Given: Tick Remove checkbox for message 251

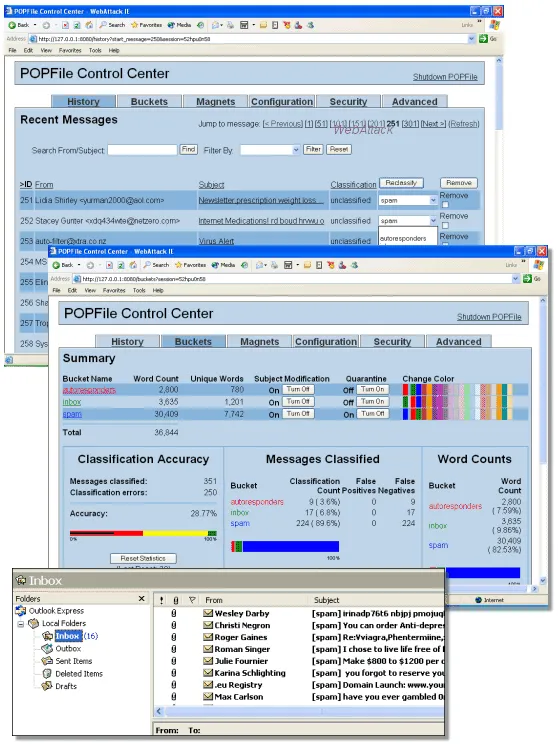Looking at the screenshot, I should (445, 205).
